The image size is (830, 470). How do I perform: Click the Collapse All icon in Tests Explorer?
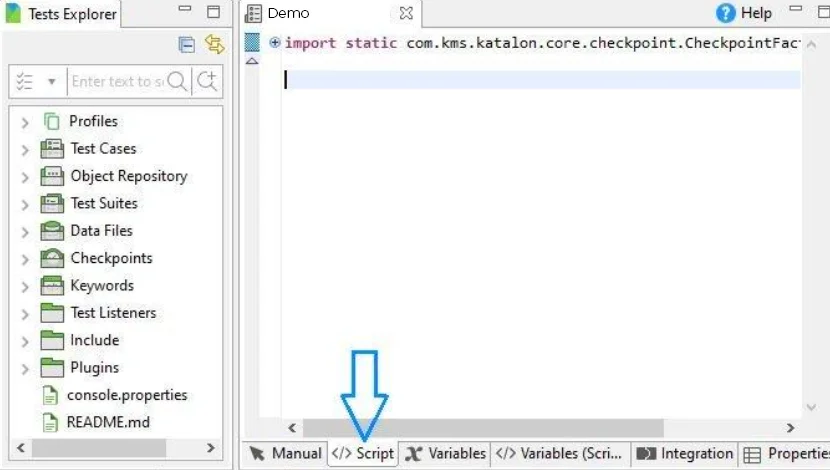click(187, 44)
